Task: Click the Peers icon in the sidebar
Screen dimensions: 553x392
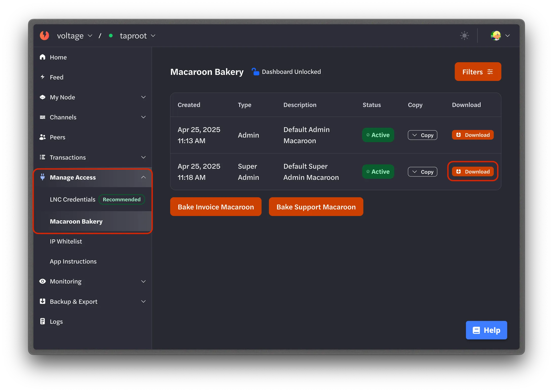Action: (43, 137)
